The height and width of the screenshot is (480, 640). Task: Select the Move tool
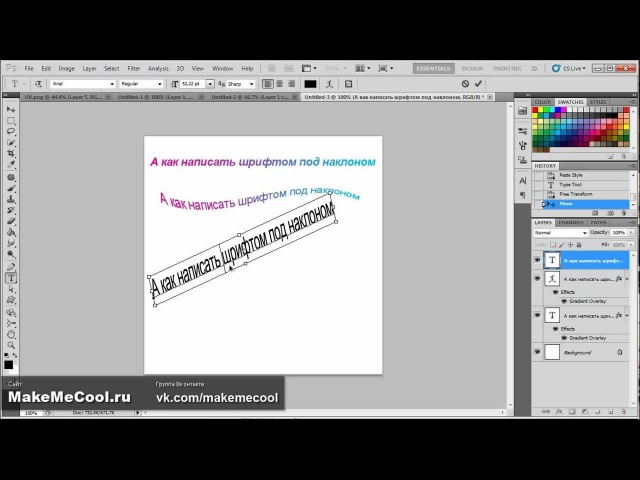[11, 110]
